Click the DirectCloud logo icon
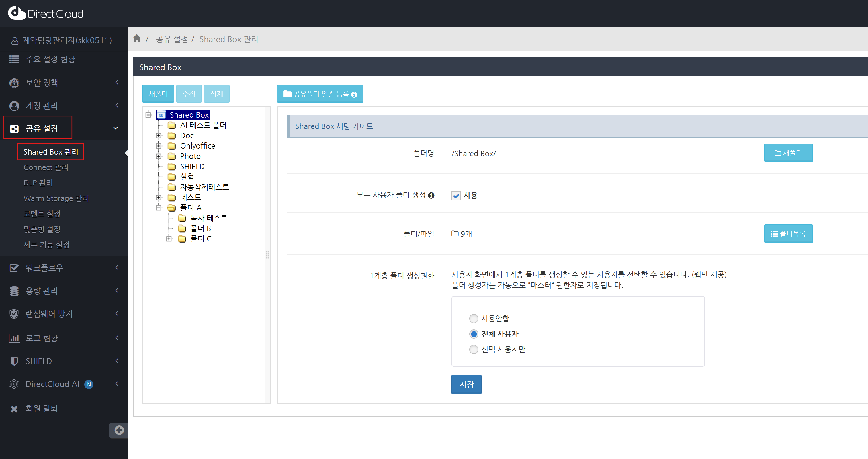Image resolution: width=868 pixels, height=459 pixels. pos(17,13)
